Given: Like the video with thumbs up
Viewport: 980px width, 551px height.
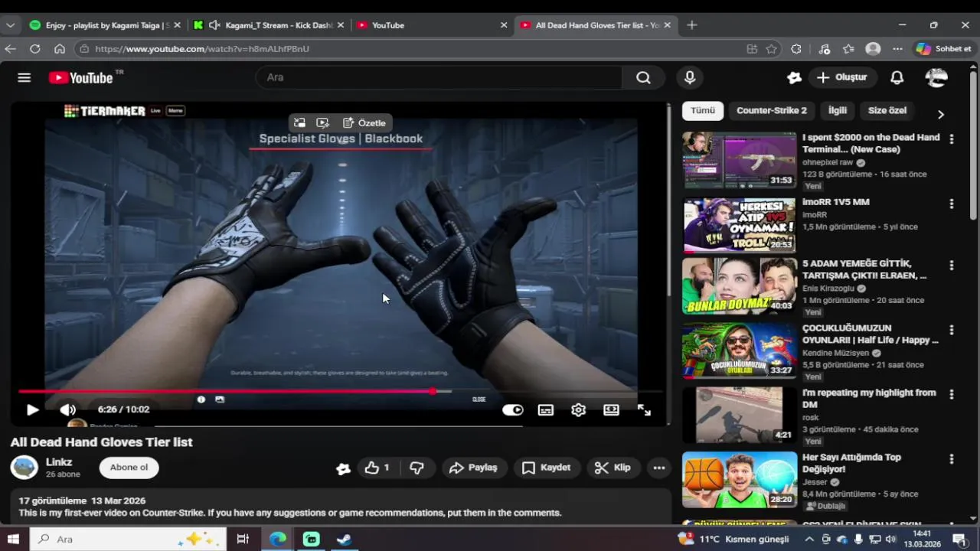Looking at the screenshot, I should click(x=377, y=468).
